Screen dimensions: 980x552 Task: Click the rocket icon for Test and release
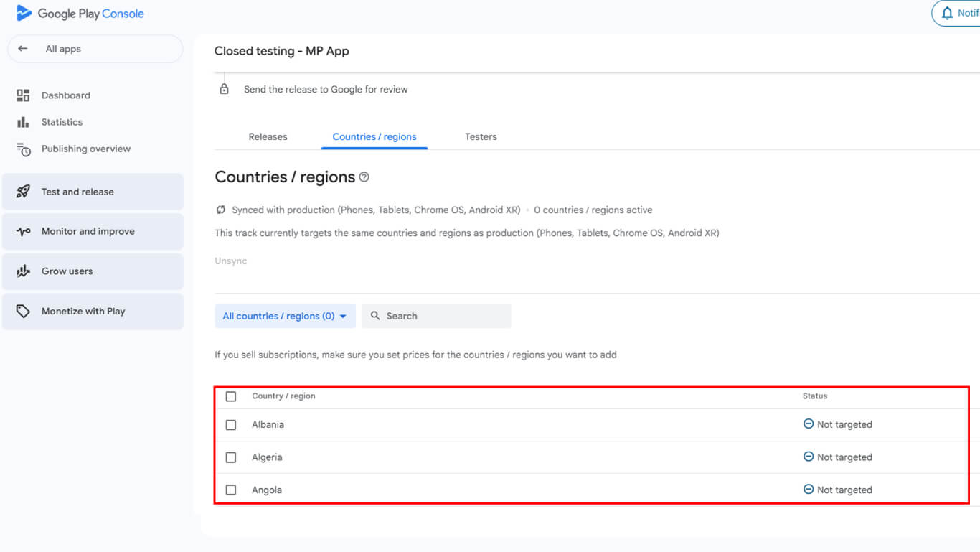pyautogui.click(x=23, y=192)
